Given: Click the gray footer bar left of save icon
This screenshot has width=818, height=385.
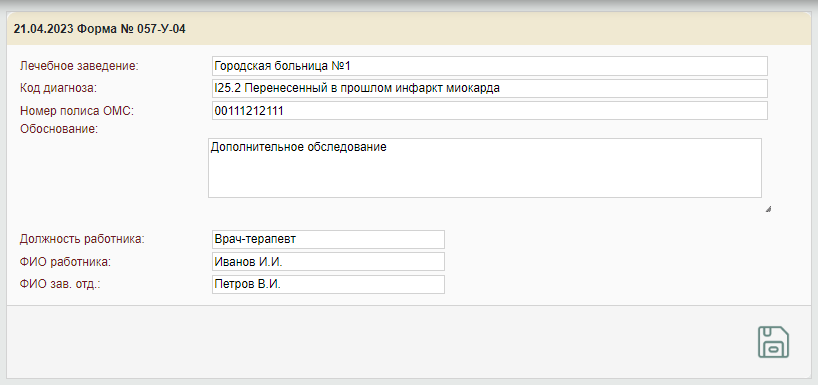Looking at the screenshot, I should (x=365, y=342).
